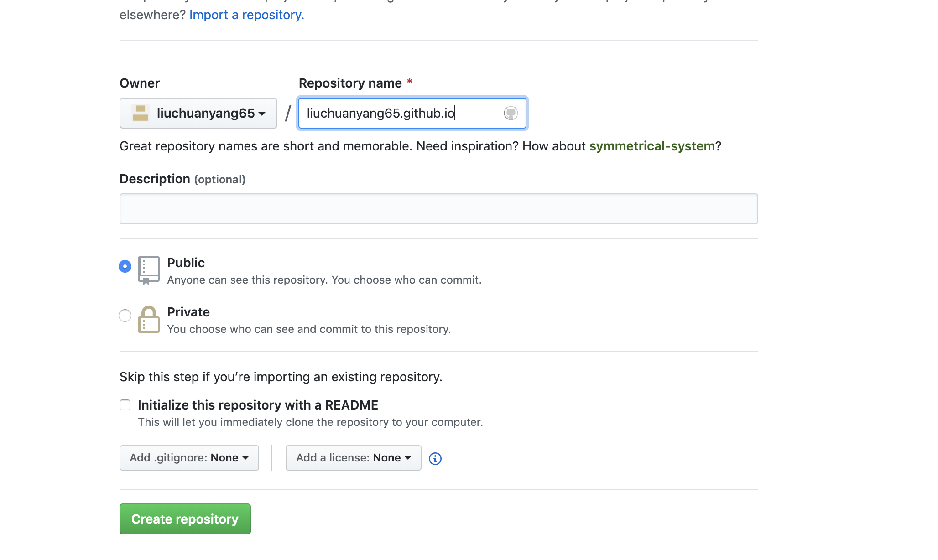The height and width of the screenshot is (560, 938).
Task: Expand the Add a license dropdown
Action: [x=354, y=458]
